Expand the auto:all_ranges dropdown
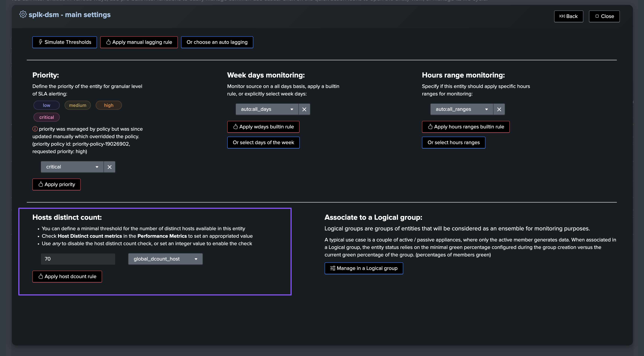The image size is (644, 356). click(x=461, y=109)
